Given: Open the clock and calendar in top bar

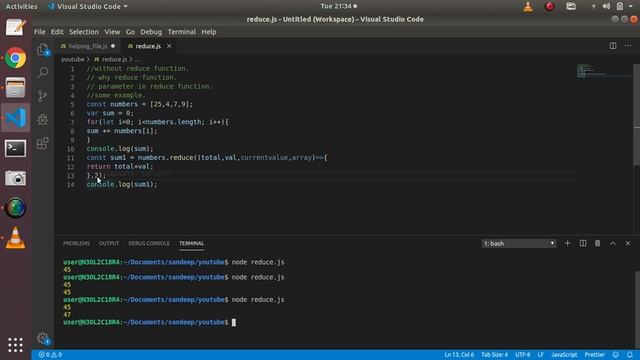Looking at the screenshot, I should tap(339, 6).
